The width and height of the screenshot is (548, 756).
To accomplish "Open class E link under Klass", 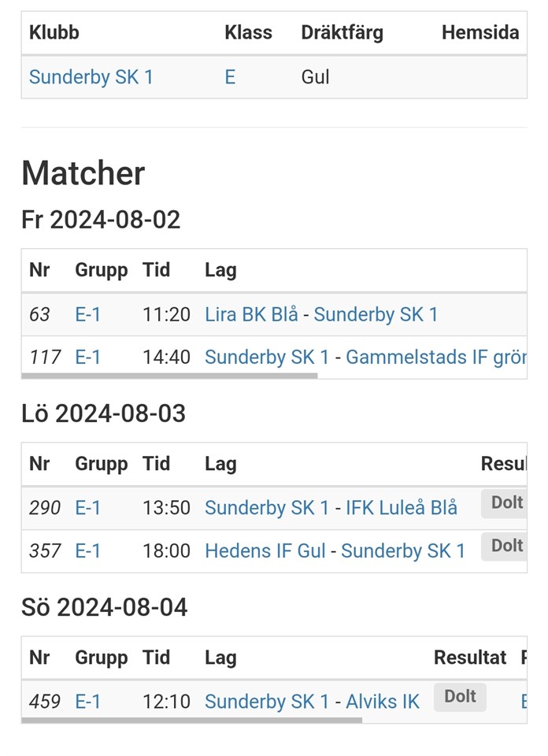I will coord(230,77).
